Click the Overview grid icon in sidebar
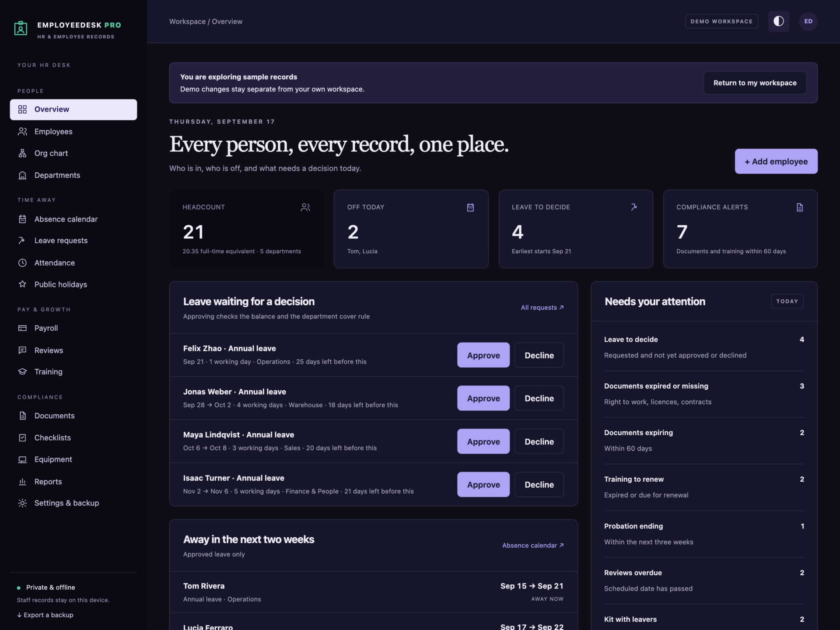Image resolution: width=840 pixels, height=630 pixels. (22, 109)
